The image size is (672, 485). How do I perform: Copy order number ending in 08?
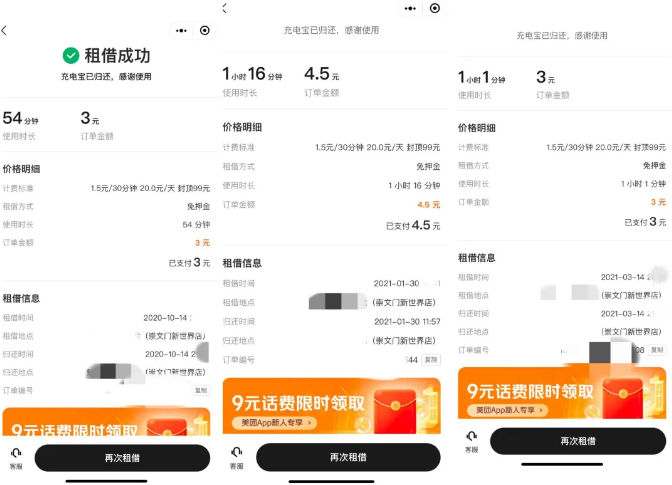pos(657,350)
